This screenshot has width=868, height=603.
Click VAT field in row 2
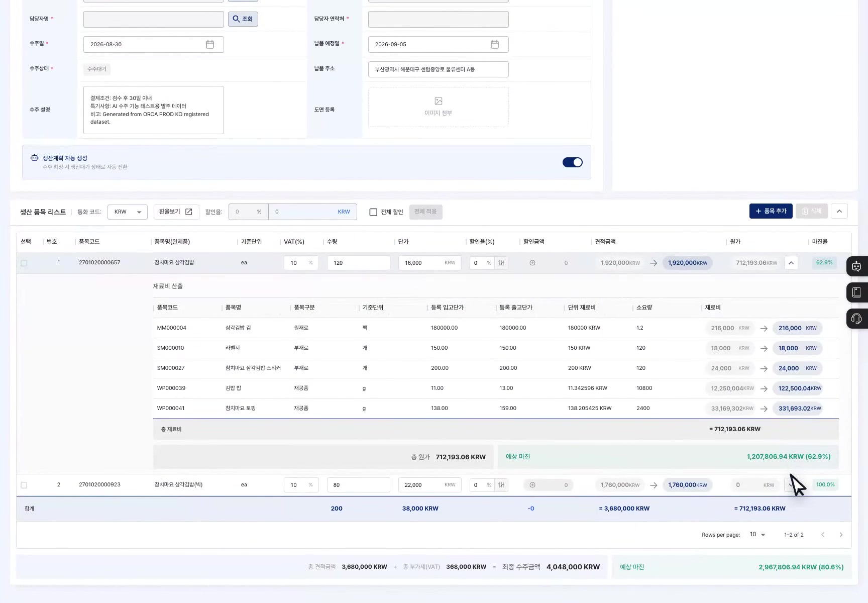point(301,485)
